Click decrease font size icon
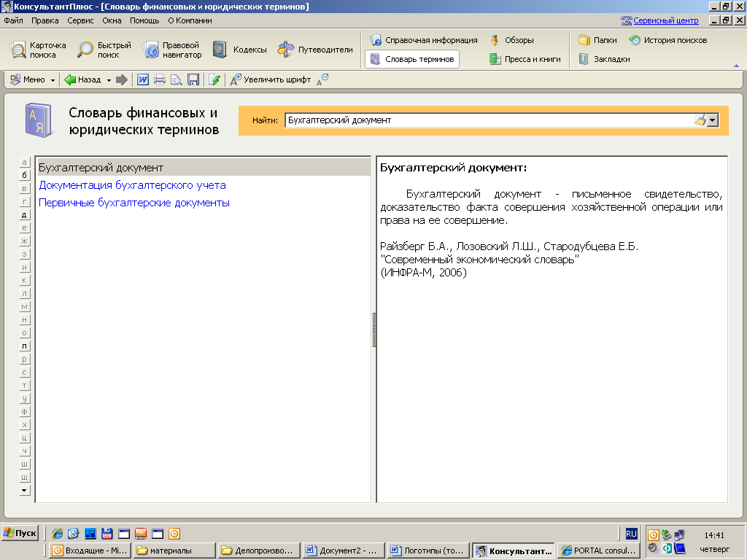The height and width of the screenshot is (560, 747). [x=322, y=79]
